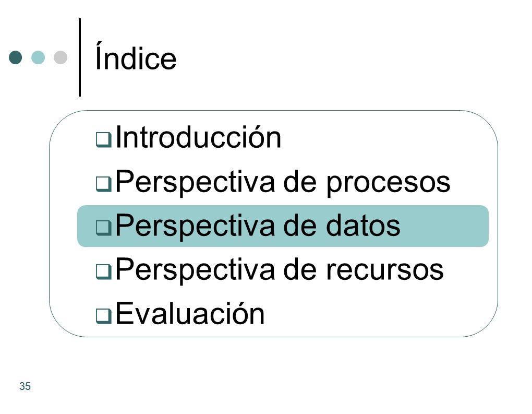Click the vertical black title divider line
The height and width of the screenshot is (414, 532).
(x=80, y=57)
